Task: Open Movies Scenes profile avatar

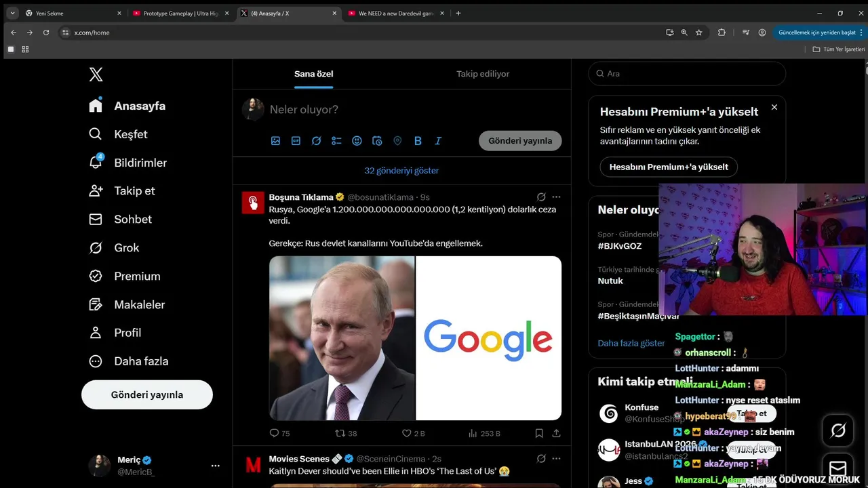Action: coord(253,464)
